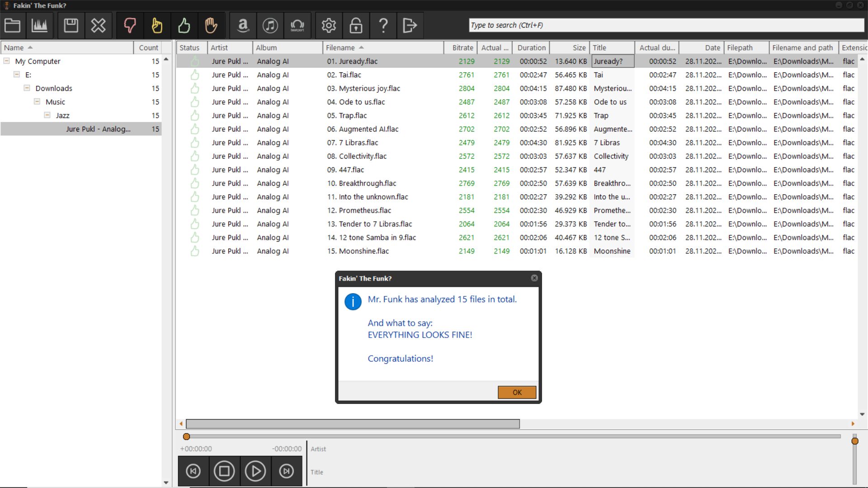Click the Beatport headphones icon
Image resolution: width=868 pixels, height=488 pixels.
pos(297,25)
